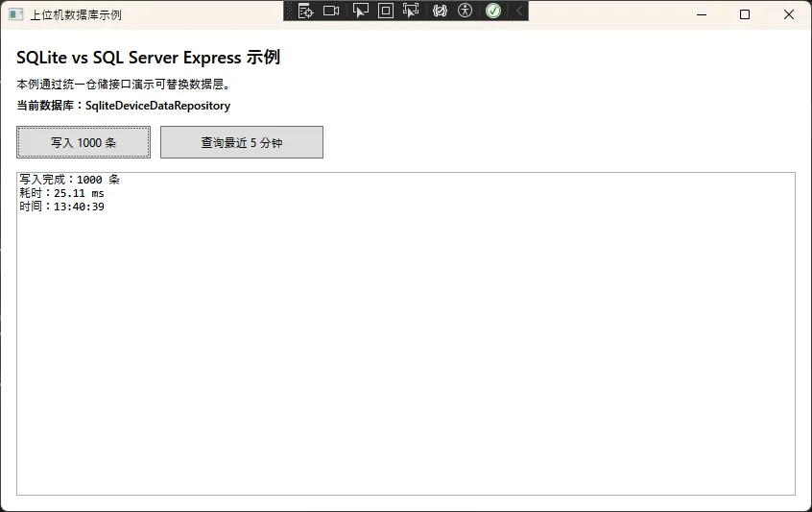Click the 写入 1000 条 button
This screenshot has height=512, width=812.
84,142
